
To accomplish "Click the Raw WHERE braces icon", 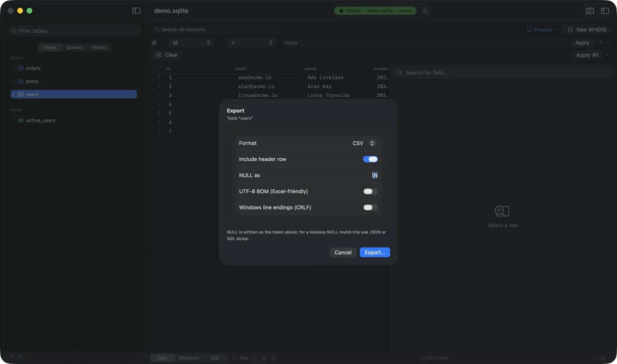I will (570, 30).
